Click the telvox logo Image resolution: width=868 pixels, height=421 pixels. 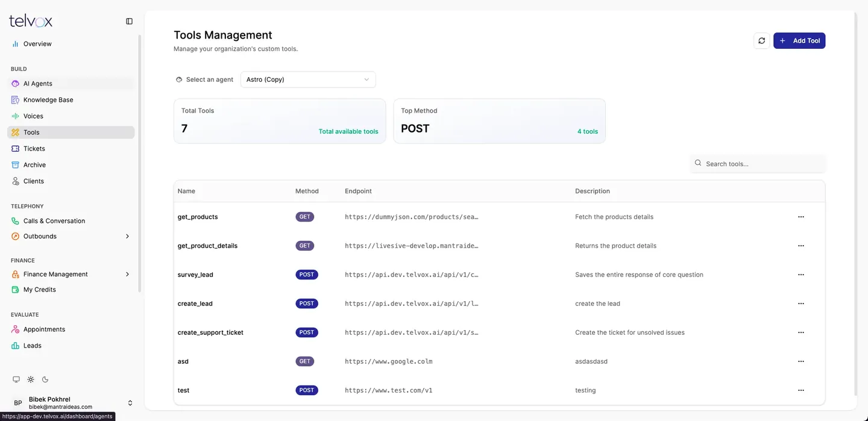click(x=31, y=21)
